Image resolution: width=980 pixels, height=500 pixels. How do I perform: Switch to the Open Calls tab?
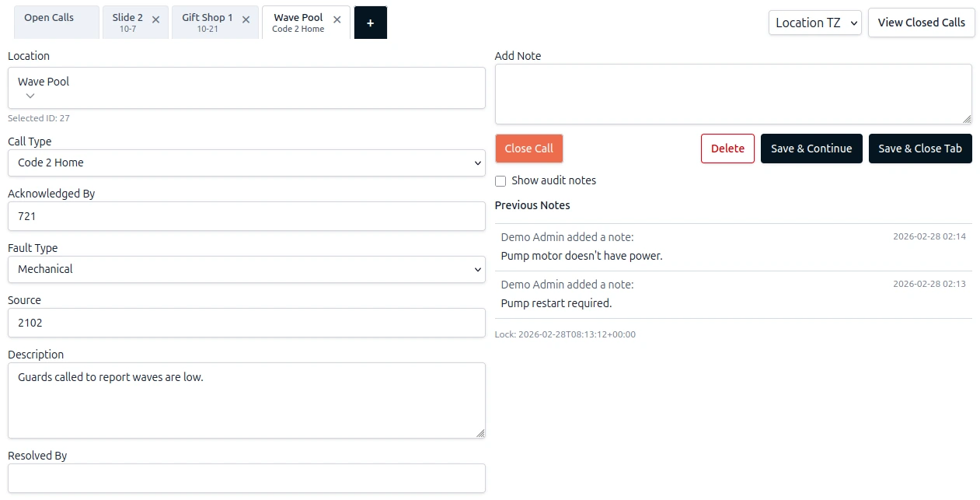tap(49, 18)
